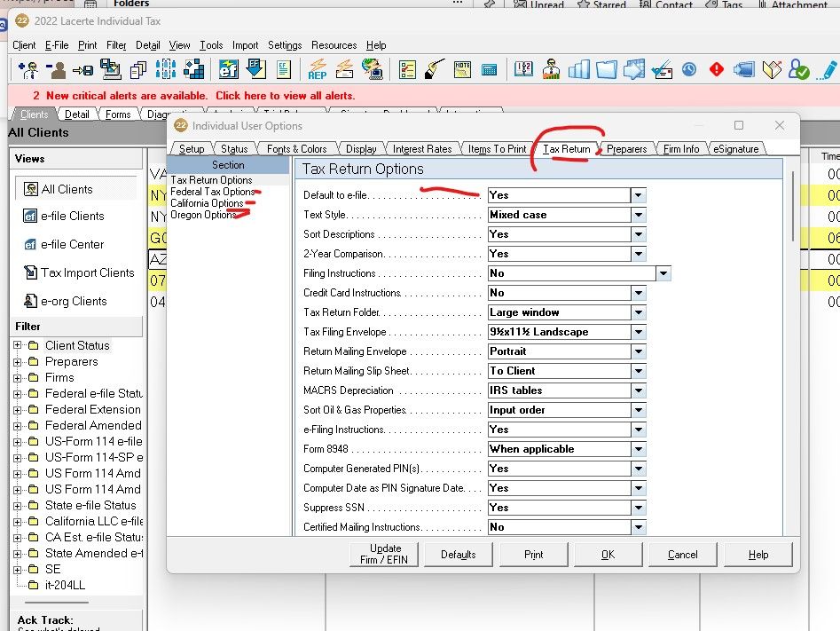Click the remove client icon with minus sign
840x631 pixels.
coord(55,70)
